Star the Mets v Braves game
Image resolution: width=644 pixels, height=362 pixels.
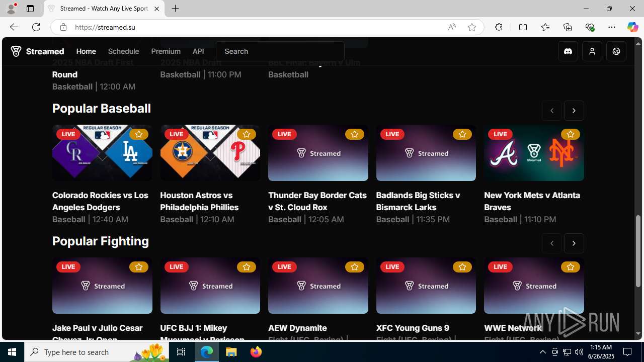coord(570,134)
